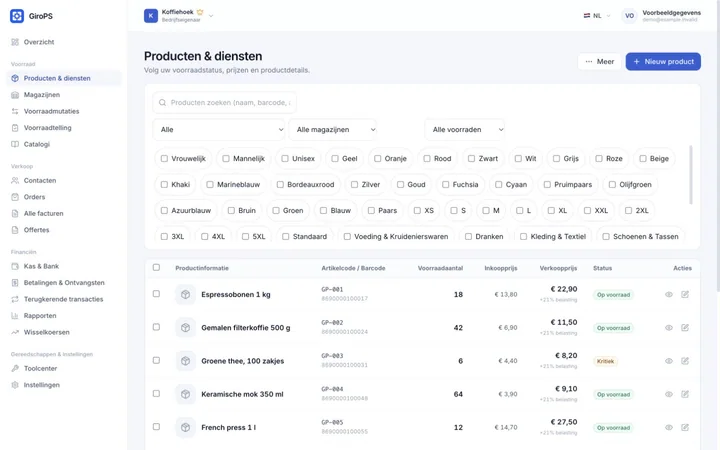View Groene thee details eye icon
This screenshot has height=450, width=720.
[x=669, y=361]
